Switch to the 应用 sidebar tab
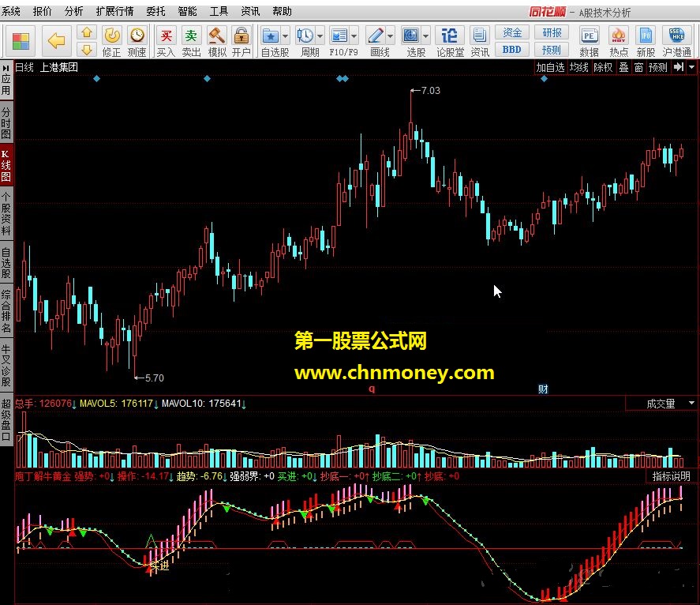 coord(6,80)
